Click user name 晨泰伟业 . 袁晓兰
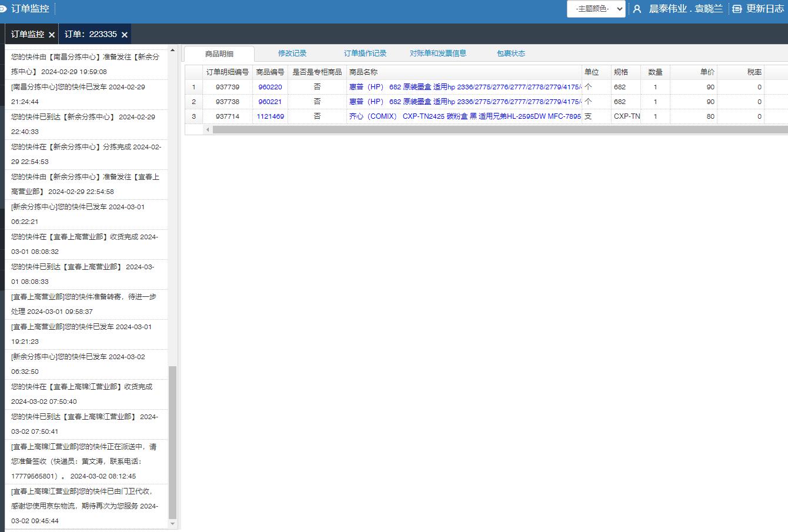The image size is (788, 532). coord(686,9)
